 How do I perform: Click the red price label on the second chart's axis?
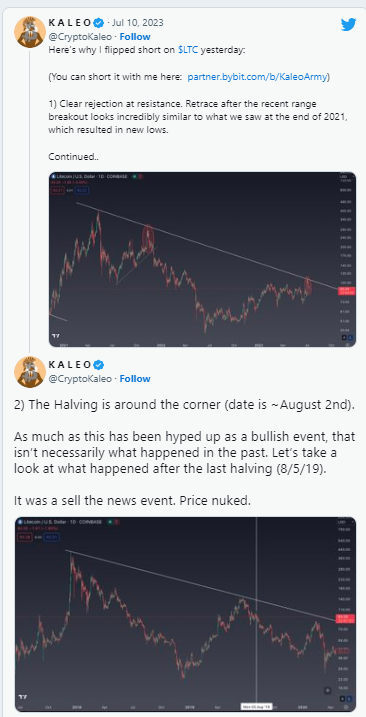343,619
